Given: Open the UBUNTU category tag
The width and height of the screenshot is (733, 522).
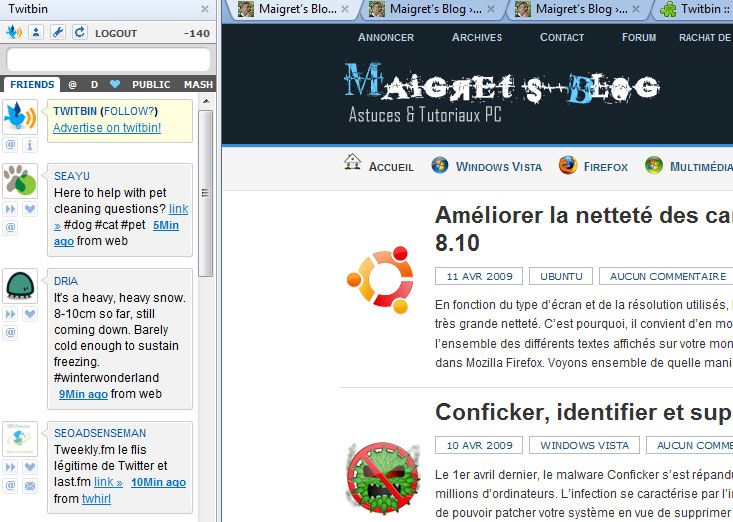Looking at the screenshot, I should [561, 276].
